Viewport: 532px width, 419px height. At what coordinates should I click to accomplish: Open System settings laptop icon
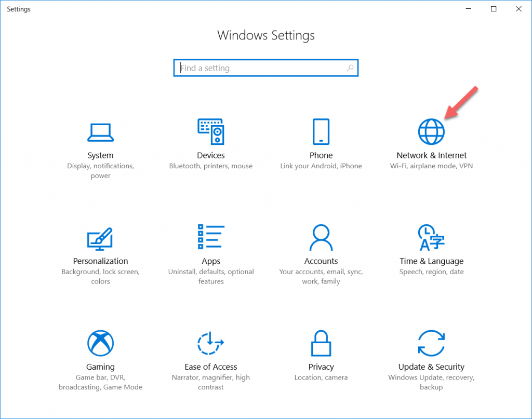(100, 132)
